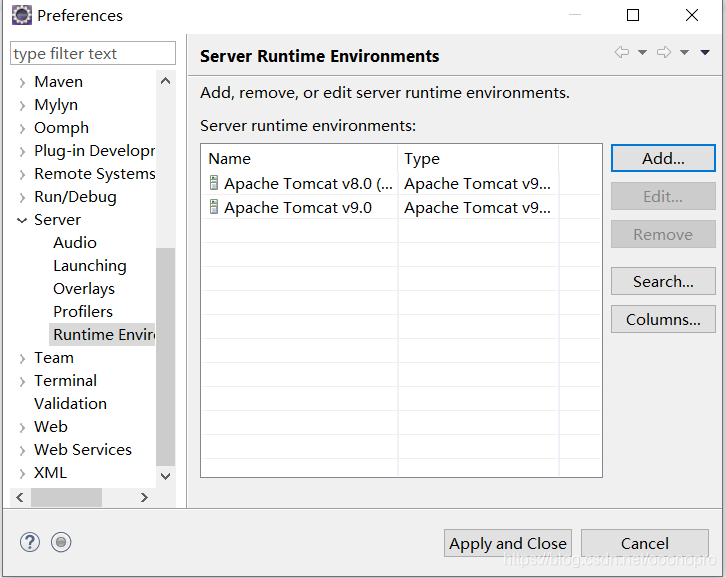726x578 pixels.
Task: Click the Type column header
Action: [478, 158]
